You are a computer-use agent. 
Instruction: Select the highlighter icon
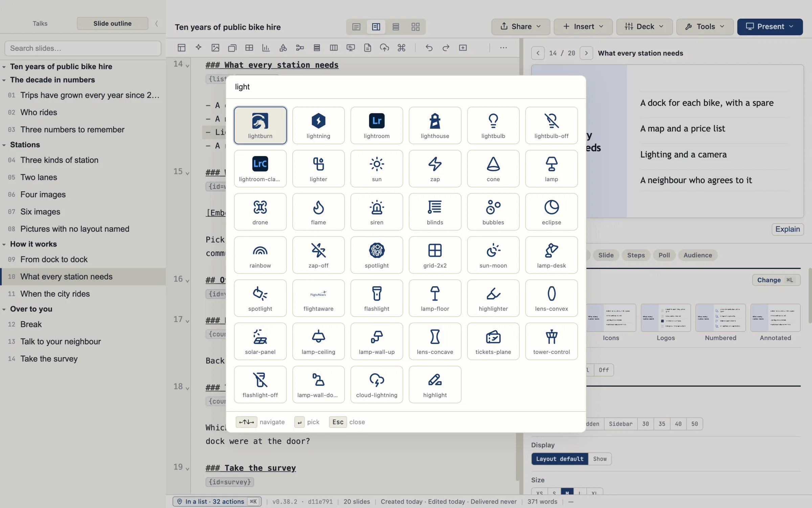tap(493, 298)
